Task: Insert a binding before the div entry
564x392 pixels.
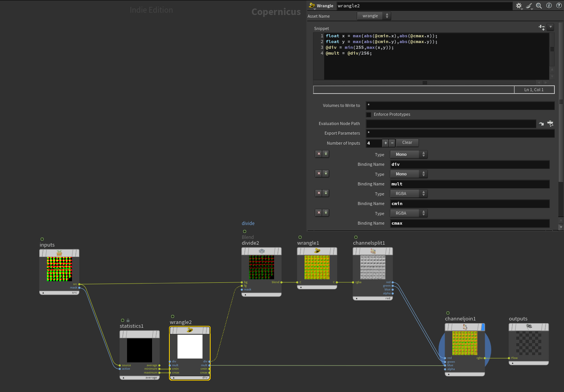Action: click(x=326, y=153)
